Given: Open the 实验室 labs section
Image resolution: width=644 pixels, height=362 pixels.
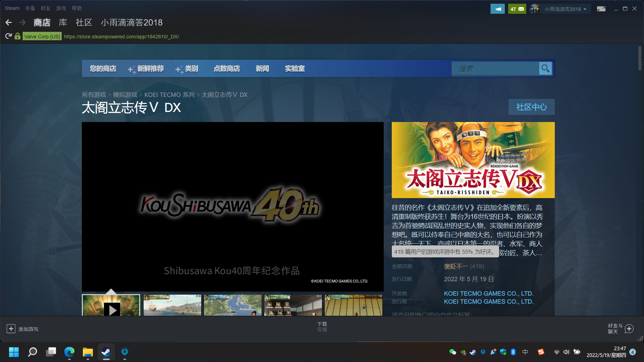Looking at the screenshot, I should (x=295, y=69).
